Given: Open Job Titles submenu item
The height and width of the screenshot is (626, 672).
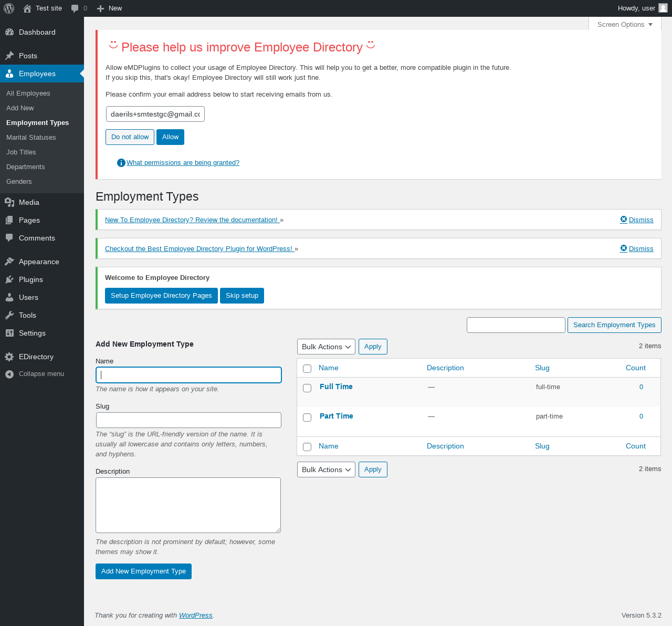Looking at the screenshot, I should click(21, 152).
